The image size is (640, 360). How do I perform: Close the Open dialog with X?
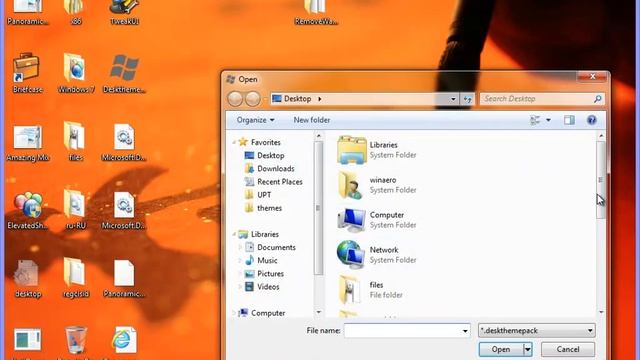(x=593, y=76)
